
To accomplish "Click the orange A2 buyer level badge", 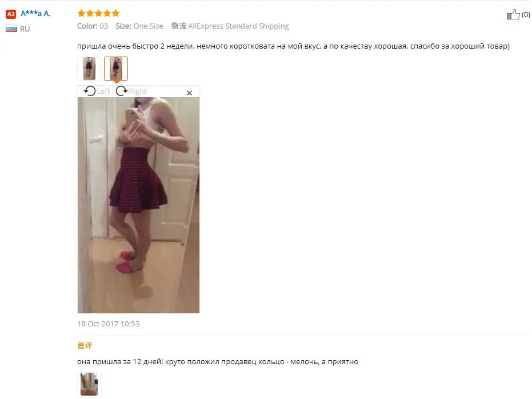I will click(11, 14).
